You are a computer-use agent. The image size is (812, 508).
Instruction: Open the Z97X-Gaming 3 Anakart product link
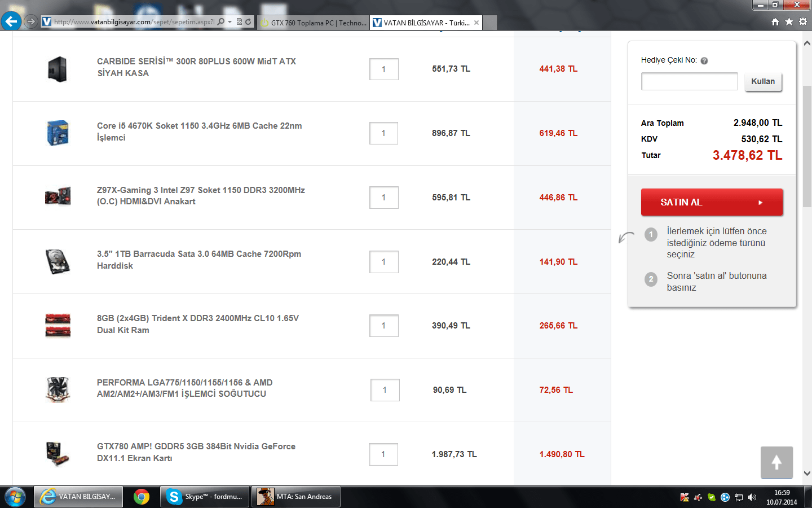point(201,196)
